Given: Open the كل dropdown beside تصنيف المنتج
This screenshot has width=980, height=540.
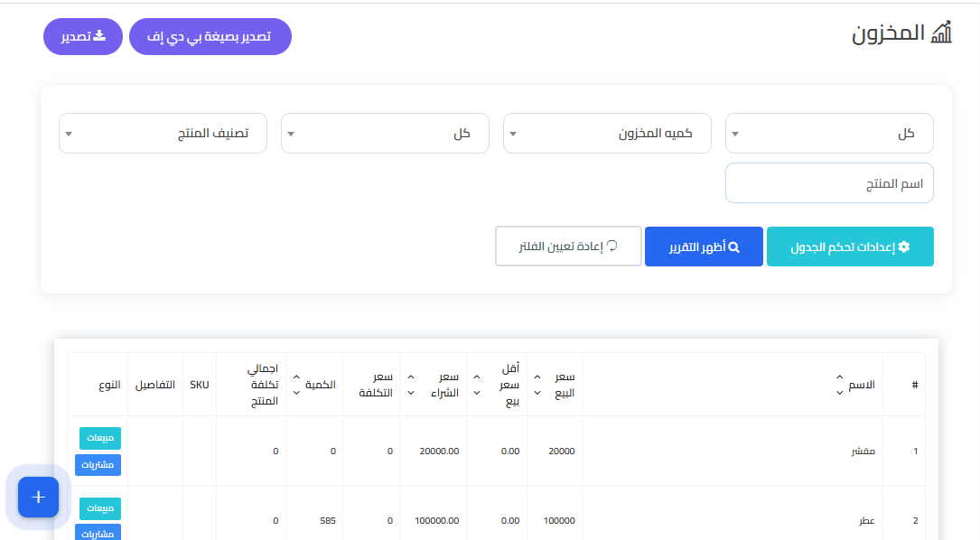Looking at the screenshot, I should point(385,134).
